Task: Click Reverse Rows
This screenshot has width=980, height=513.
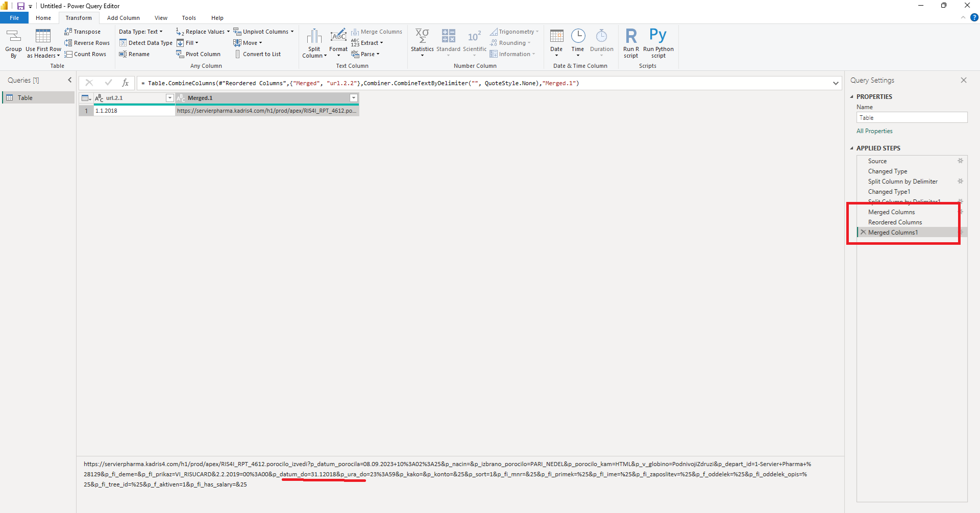Action: tap(87, 43)
